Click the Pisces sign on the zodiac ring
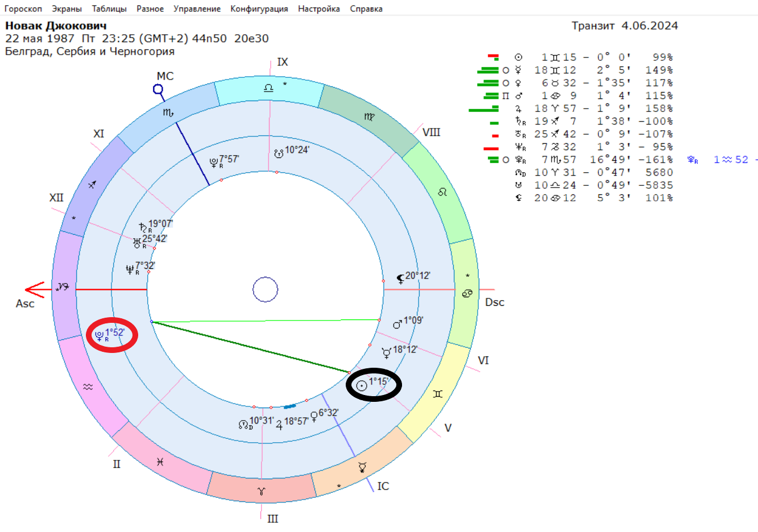The width and height of the screenshot is (758, 532). point(160,462)
